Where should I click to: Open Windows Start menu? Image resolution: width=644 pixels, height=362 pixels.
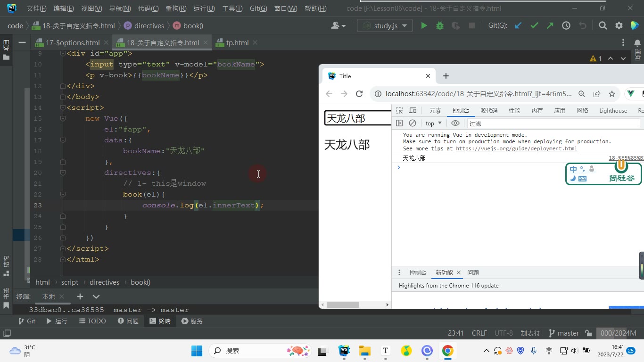click(x=197, y=351)
